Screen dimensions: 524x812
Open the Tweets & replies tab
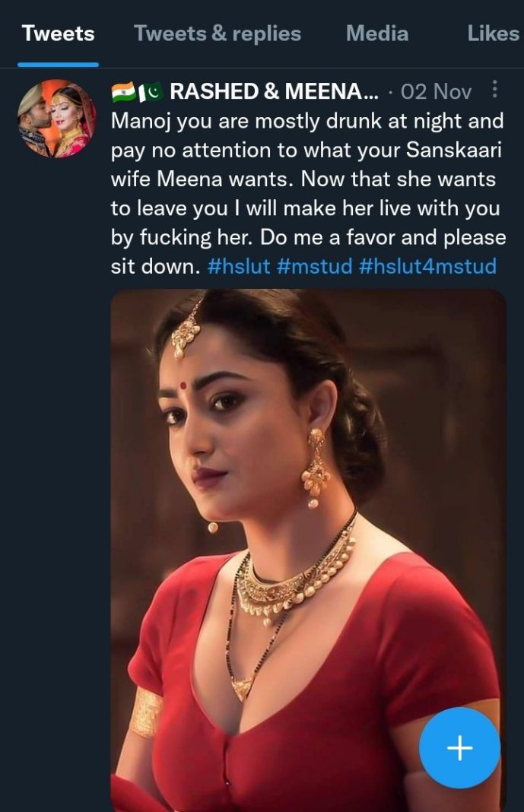(218, 33)
